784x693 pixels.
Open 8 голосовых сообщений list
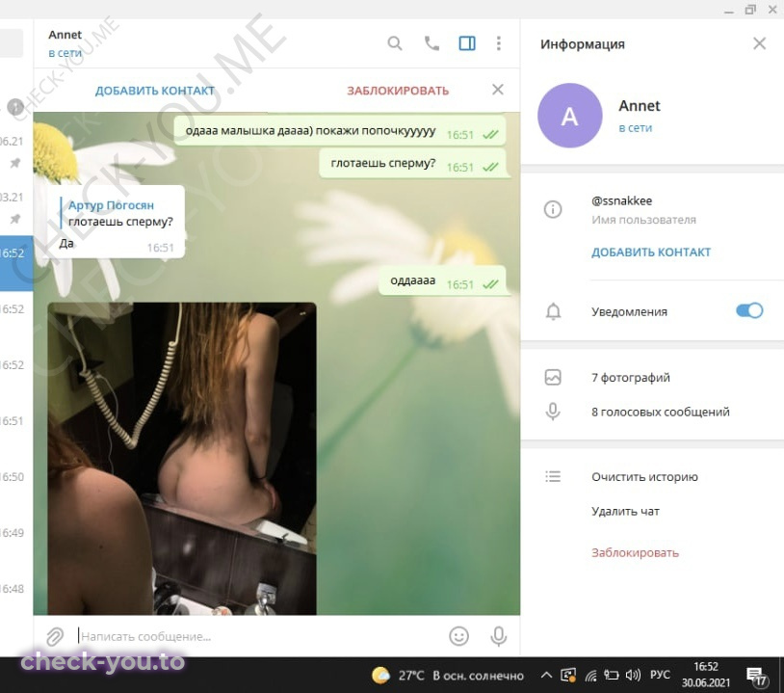[660, 412]
